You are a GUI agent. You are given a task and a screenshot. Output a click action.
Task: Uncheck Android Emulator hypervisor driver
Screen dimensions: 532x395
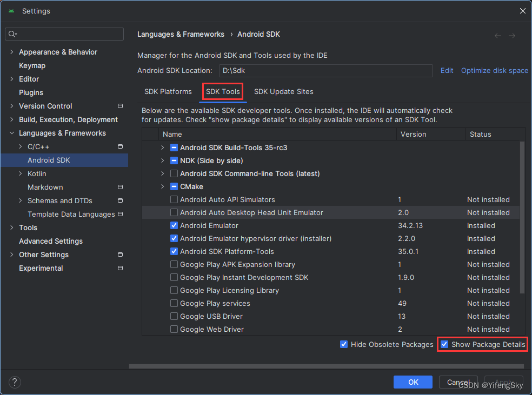(174, 239)
